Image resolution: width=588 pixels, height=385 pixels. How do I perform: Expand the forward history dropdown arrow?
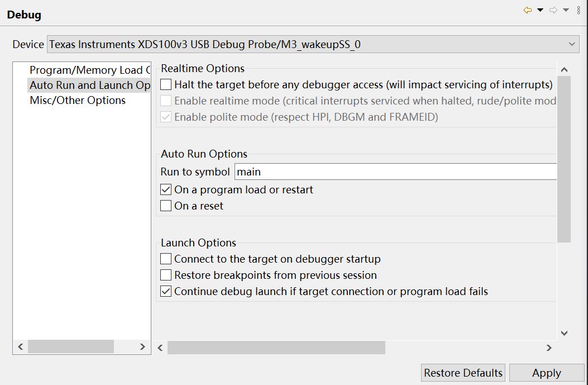tap(566, 10)
